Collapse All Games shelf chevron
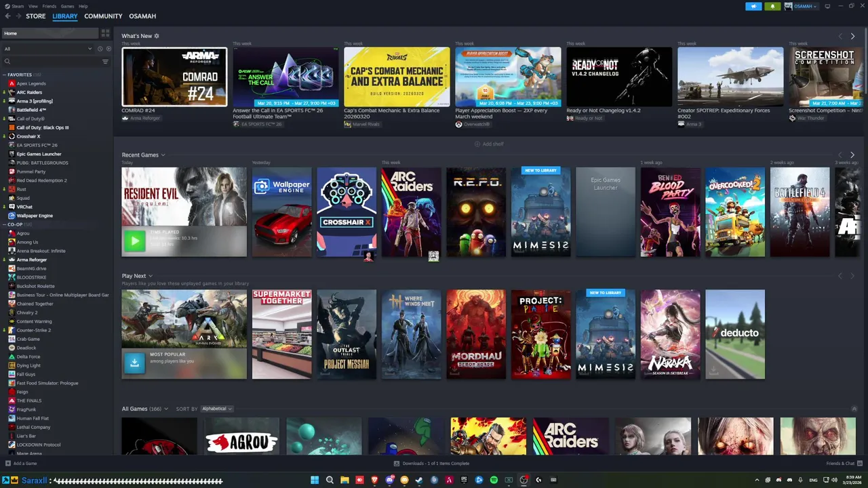The height and width of the screenshot is (488, 868). pos(854,409)
